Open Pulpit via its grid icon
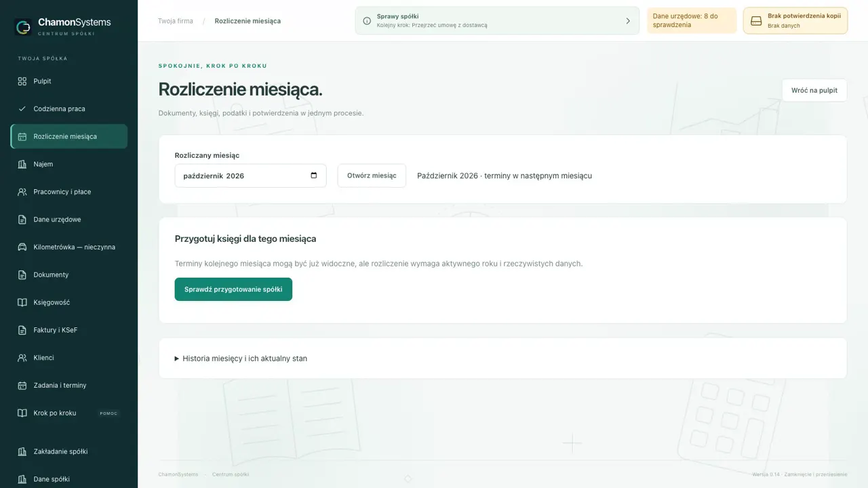 point(22,81)
